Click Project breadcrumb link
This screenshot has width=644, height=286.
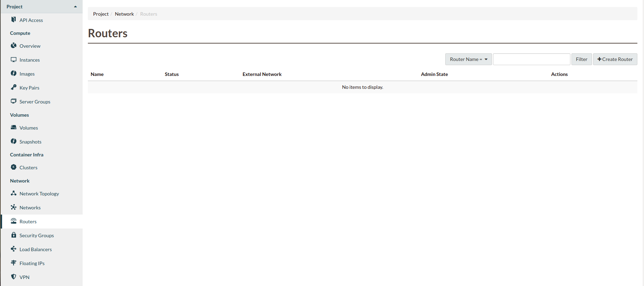click(101, 14)
